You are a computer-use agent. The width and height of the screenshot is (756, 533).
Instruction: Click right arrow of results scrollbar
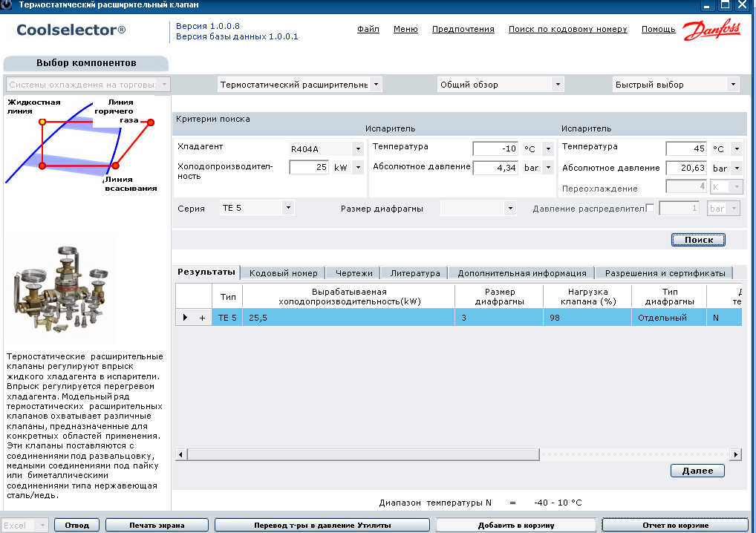736,454
